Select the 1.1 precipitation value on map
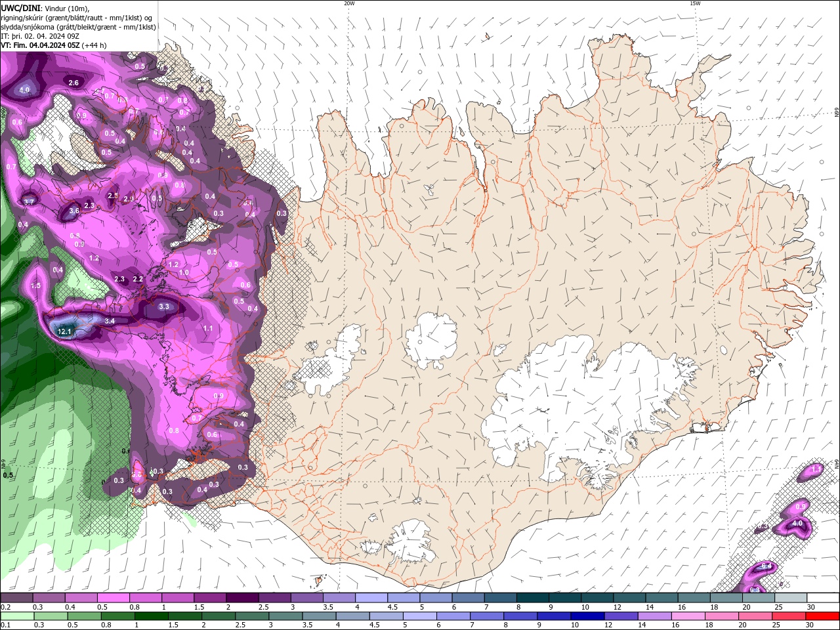The width and height of the screenshot is (840, 630). pos(208,328)
